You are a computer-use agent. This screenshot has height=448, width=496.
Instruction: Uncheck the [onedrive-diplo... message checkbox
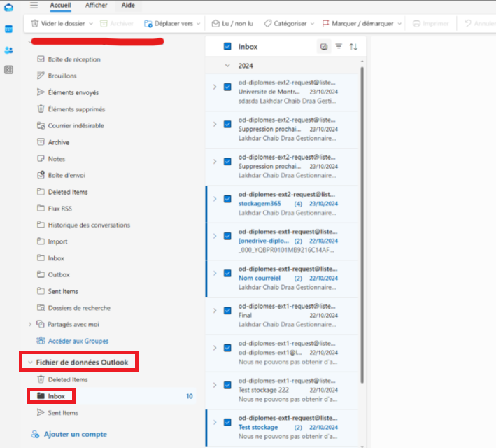pyautogui.click(x=227, y=236)
